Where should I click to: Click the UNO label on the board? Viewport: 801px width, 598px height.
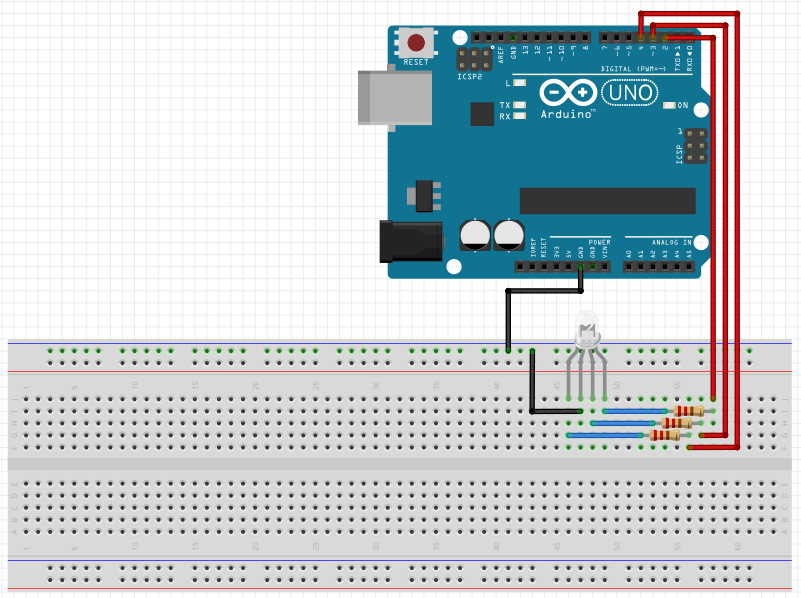(630, 93)
